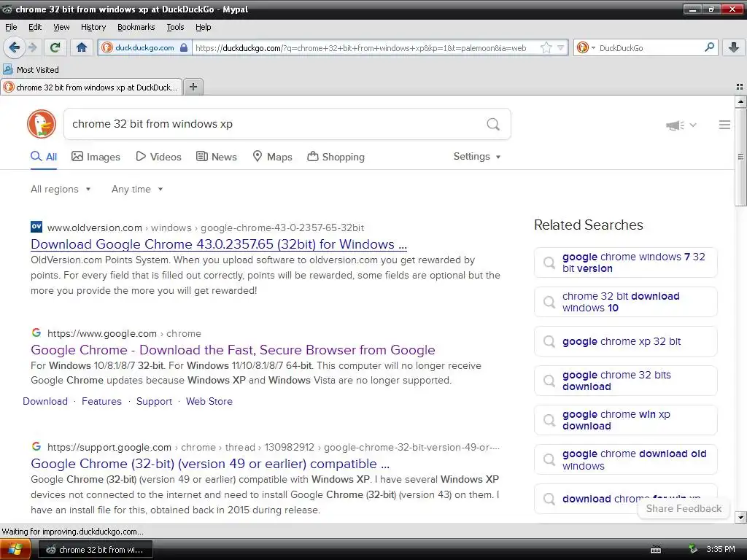Expand the chevron next to megaphone
The width and height of the screenshot is (747, 560).
pyautogui.click(x=693, y=125)
